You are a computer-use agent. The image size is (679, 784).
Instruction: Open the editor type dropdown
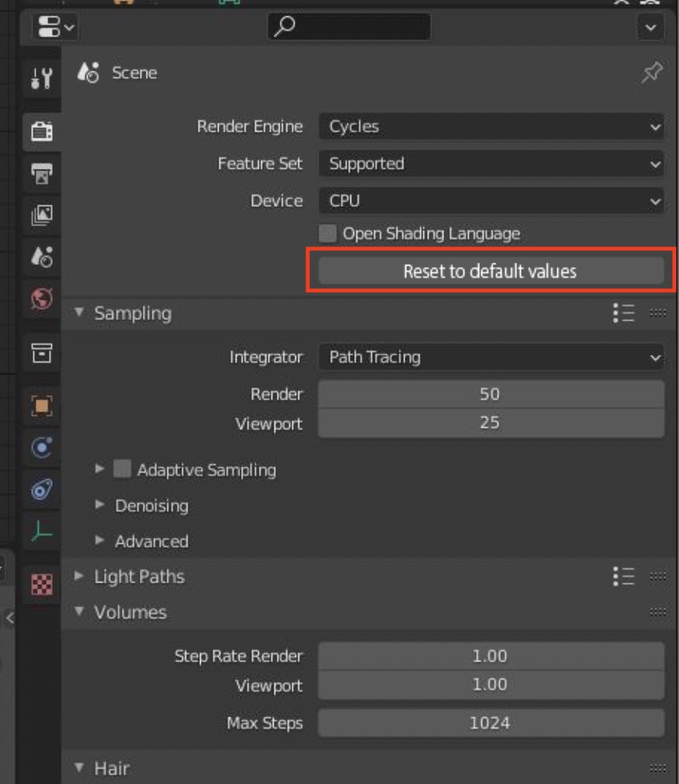point(55,26)
